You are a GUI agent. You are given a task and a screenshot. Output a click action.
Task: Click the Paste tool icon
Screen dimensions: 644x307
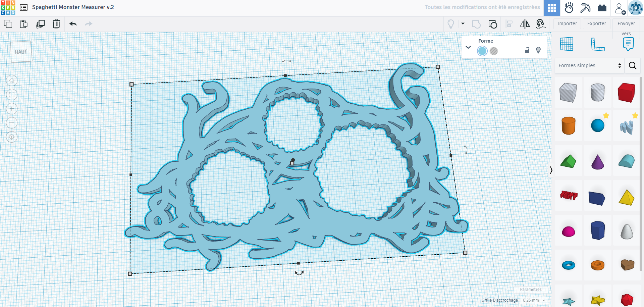pos(24,24)
